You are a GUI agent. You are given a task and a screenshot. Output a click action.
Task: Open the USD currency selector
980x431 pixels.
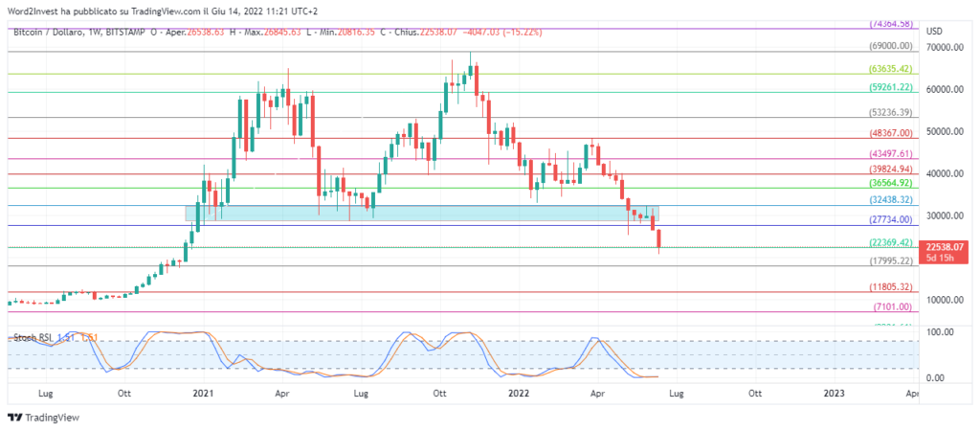point(935,32)
